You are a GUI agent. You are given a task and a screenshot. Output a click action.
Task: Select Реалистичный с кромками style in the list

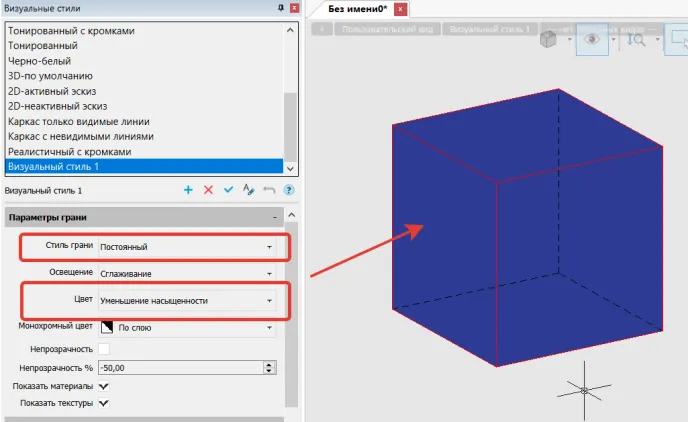coord(70,151)
